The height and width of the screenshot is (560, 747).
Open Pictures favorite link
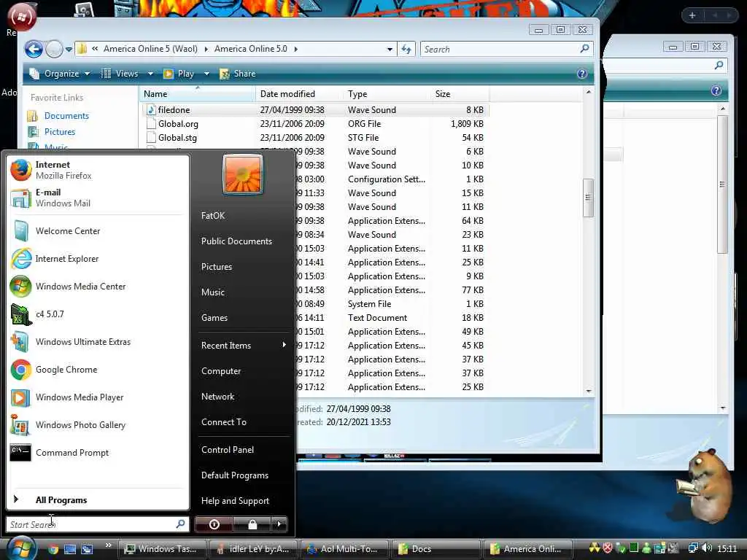coord(60,132)
